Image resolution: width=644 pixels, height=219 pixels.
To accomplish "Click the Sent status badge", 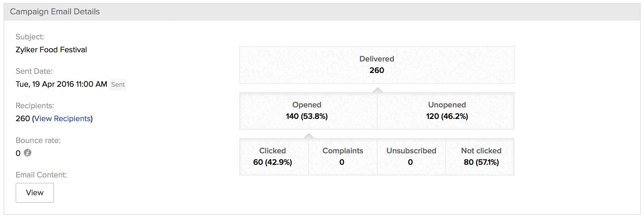I will (118, 85).
